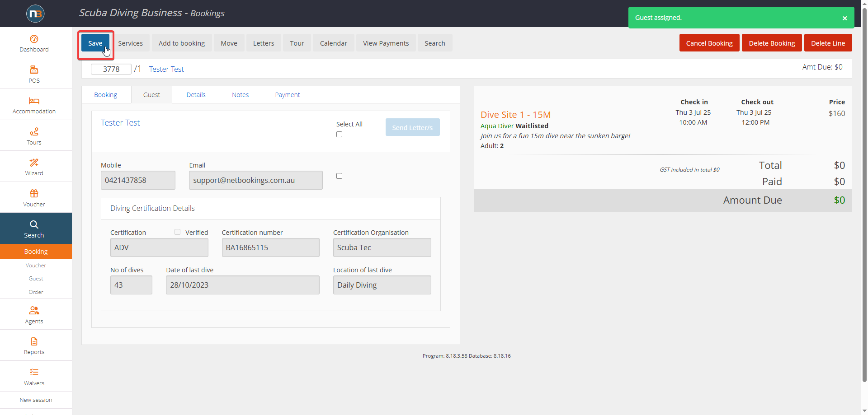Open the Calendar toolbar button

click(333, 43)
